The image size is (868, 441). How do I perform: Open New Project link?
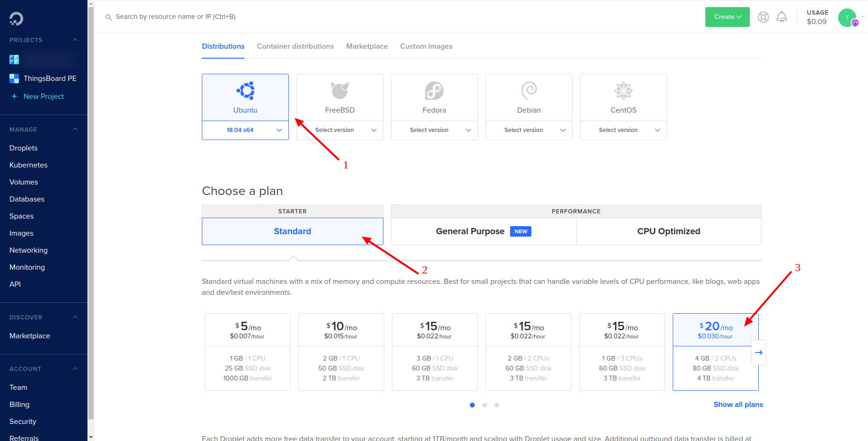44,96
